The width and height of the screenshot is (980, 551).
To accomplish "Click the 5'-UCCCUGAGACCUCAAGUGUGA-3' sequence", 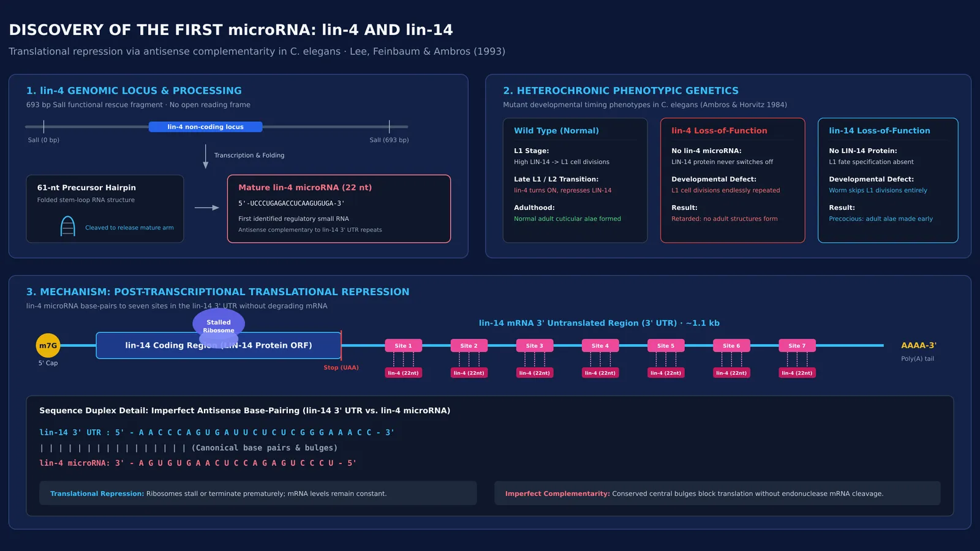I will tap(292, 203).
